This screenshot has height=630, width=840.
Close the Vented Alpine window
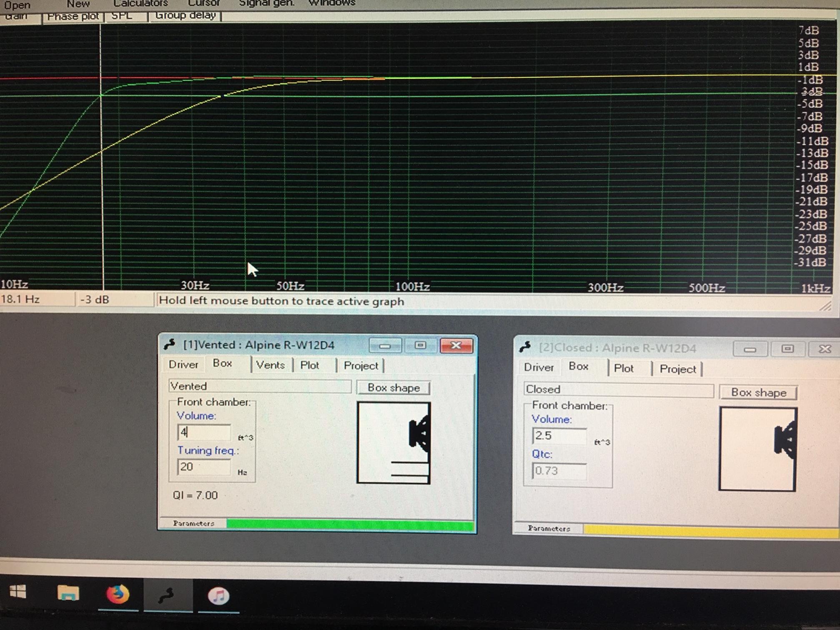(456, 346)
